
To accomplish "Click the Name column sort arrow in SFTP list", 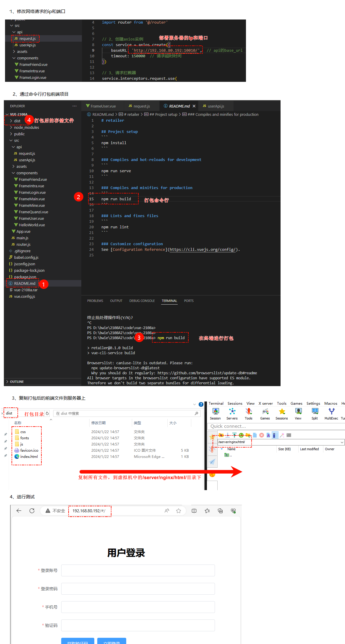I will point(222,449).
